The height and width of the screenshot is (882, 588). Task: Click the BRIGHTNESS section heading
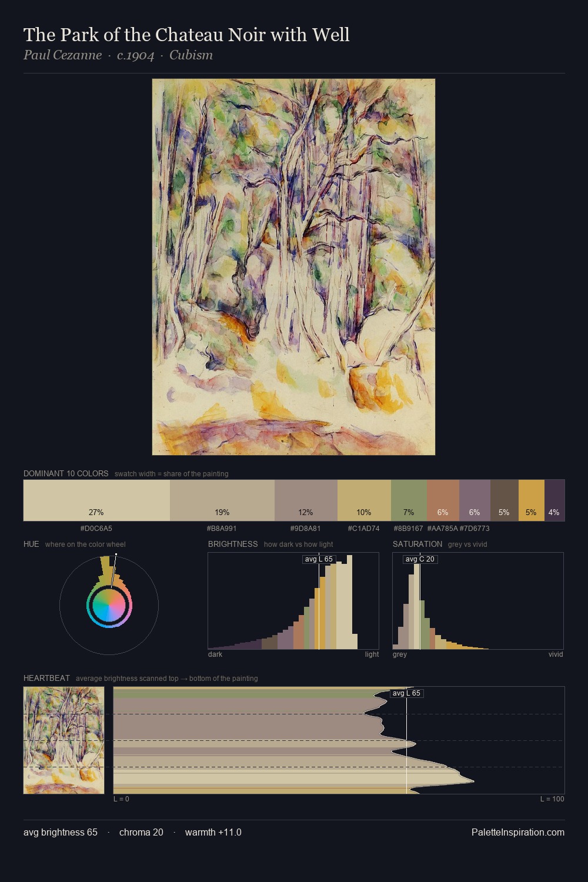233,544
